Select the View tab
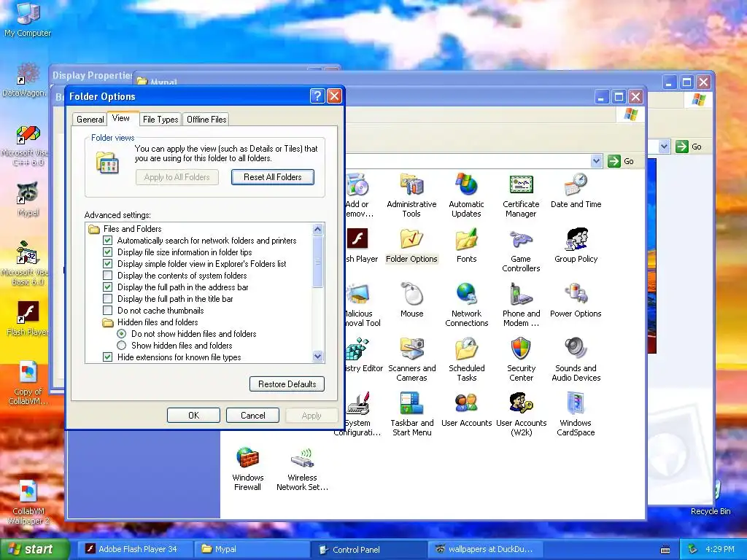The height and width of the screenshot is (560, 747). point(121,118)
